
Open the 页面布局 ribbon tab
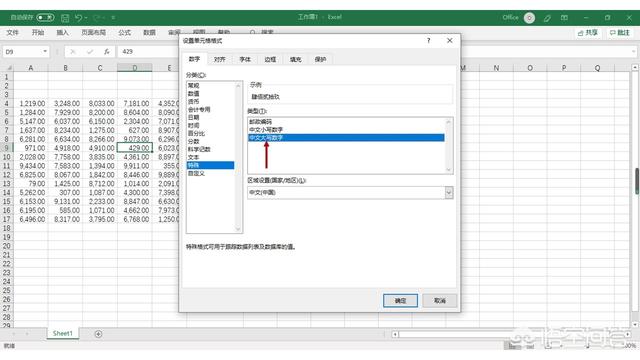point(93,33)
